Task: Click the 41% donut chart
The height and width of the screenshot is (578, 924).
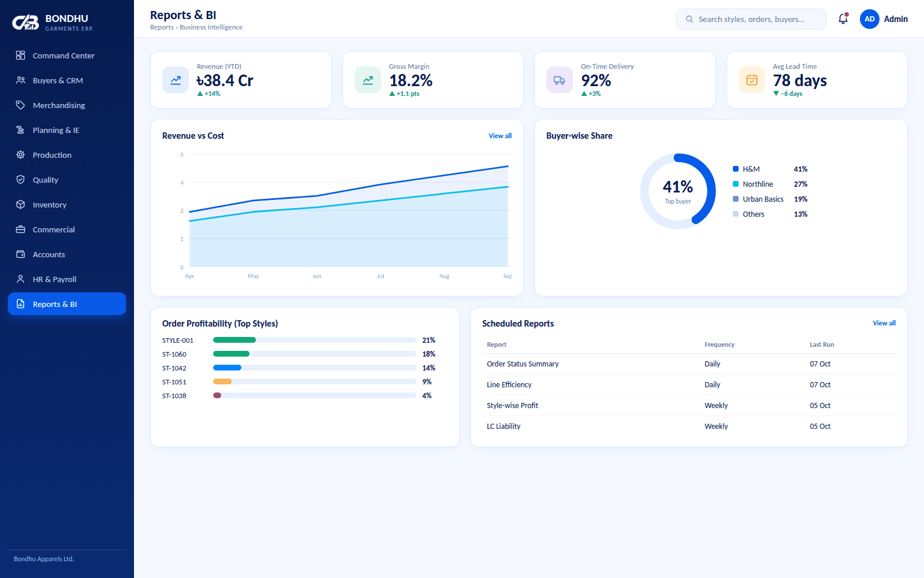Action: click(678, 191)
